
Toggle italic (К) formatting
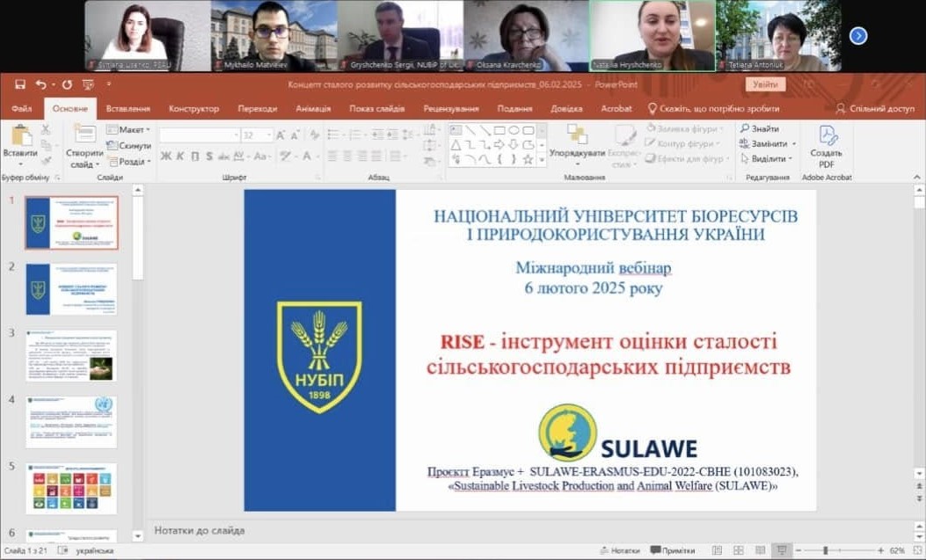coord(180,156)
